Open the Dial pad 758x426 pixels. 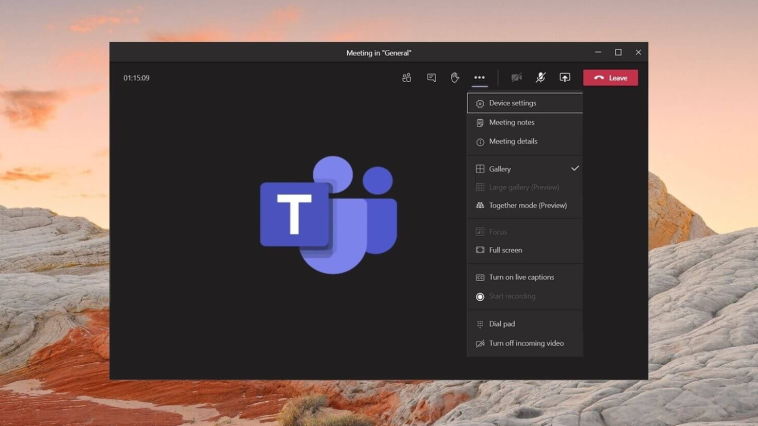click(525, 324)
